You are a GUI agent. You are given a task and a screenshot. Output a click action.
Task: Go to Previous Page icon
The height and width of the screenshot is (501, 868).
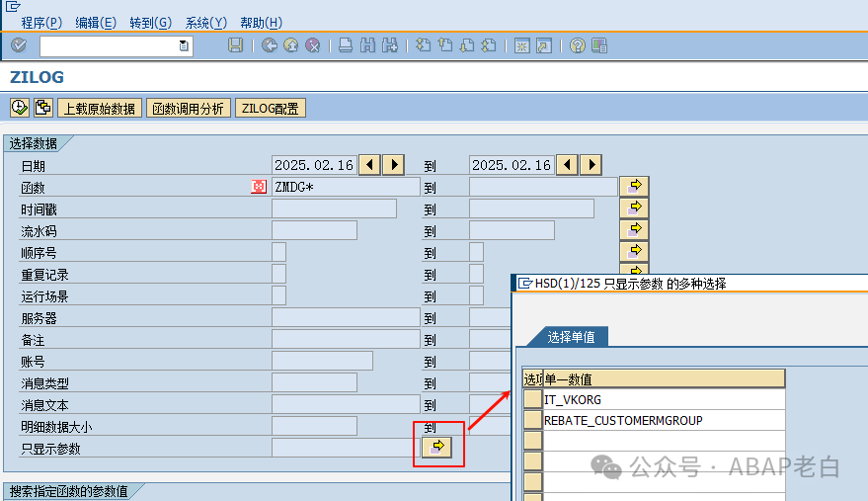pos(445,45)
